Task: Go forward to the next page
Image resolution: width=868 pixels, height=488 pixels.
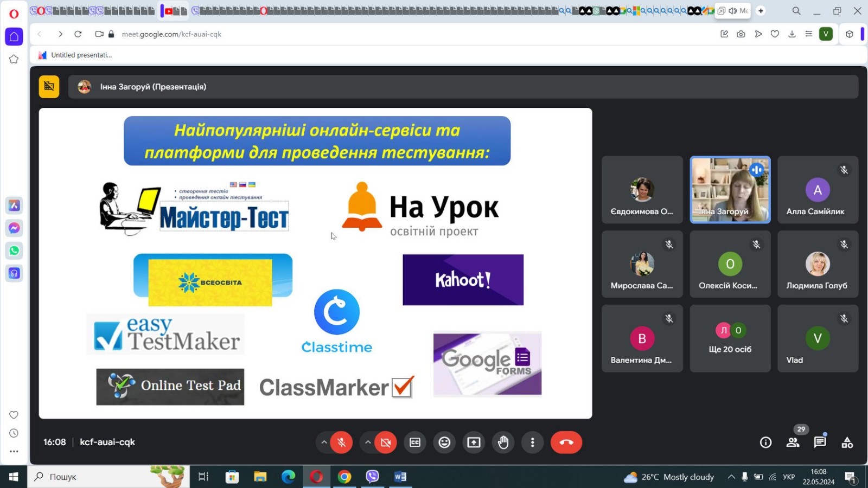Action: point(60,34)
